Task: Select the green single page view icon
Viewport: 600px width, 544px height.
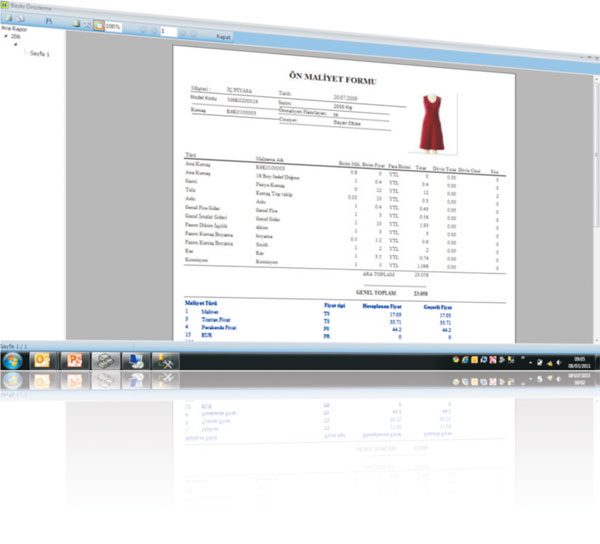Action: 76,24
